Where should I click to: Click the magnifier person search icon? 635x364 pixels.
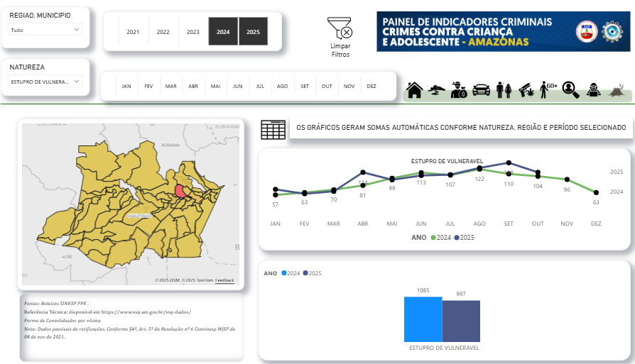pos(570,89)
